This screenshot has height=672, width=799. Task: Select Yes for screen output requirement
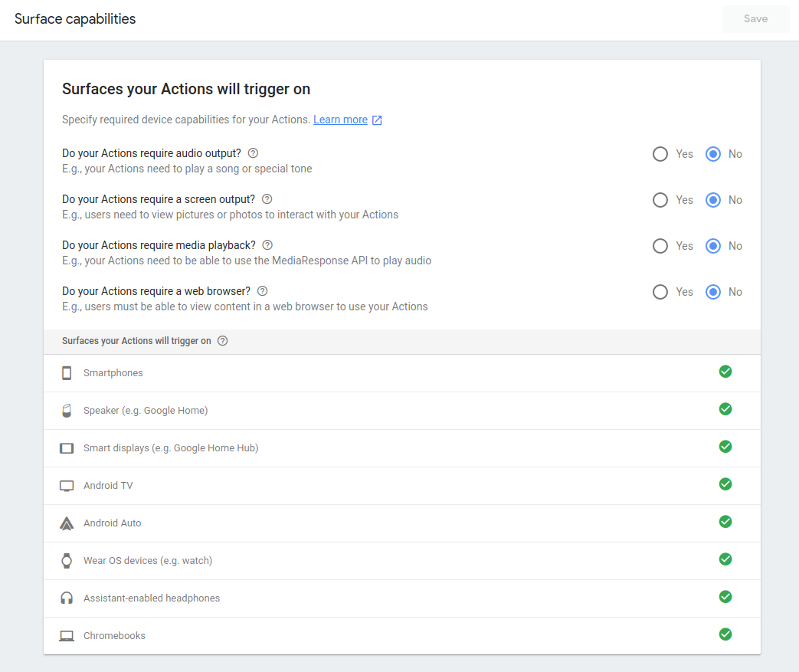coord(660,200)
